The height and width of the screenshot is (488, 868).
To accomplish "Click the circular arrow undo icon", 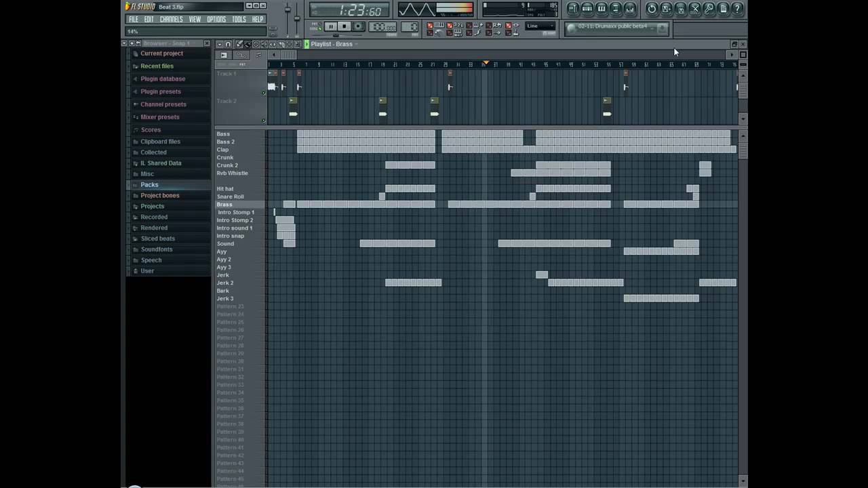I will point(652,9).
